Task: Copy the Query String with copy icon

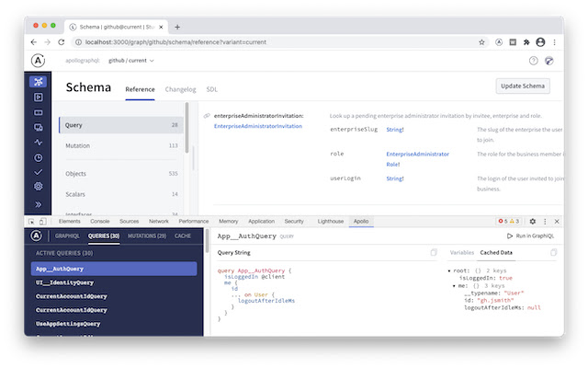Action: click(x=434, y=252)
